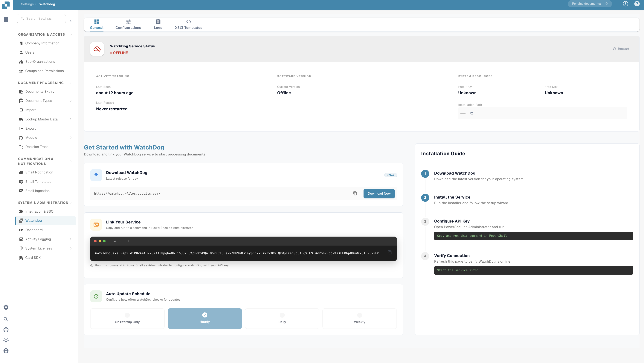Screen dimensions: 644x363
Task: Click the settings gear icon in left rail
Action: click(x=6, y=307)
